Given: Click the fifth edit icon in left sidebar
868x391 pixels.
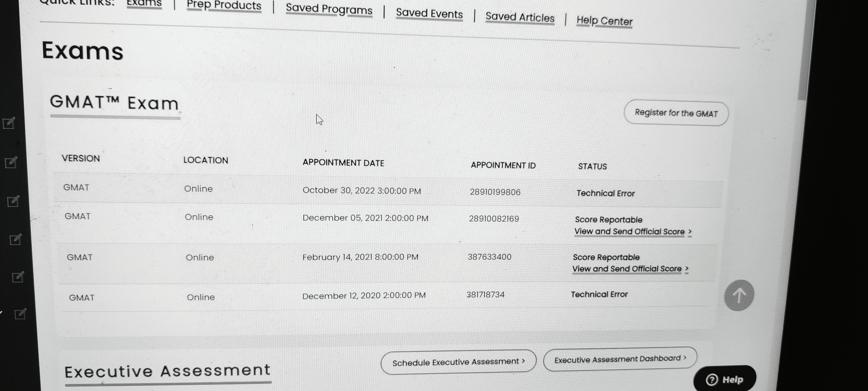Looking at the screenshot, I should [18, 277].
